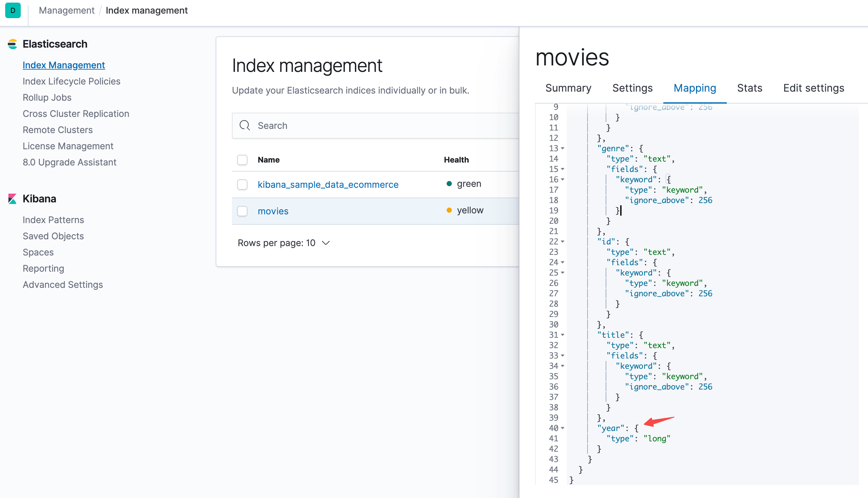Click the "title" key in mapping
The image size is (868, 498).
(613, 335)
